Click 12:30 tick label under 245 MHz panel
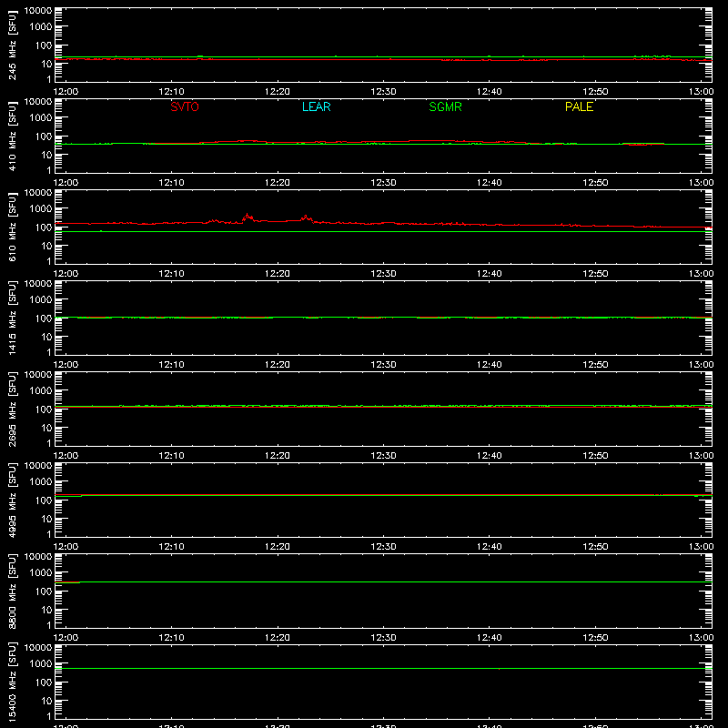Image resolution: width=728 pixels, height=728 pixels. coord(383,92)
